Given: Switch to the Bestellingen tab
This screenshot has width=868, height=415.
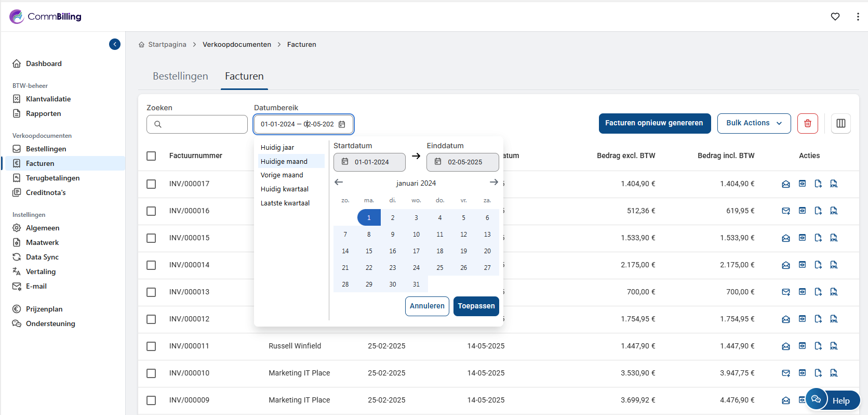Looking at the screenshot, I should [180, 76].
